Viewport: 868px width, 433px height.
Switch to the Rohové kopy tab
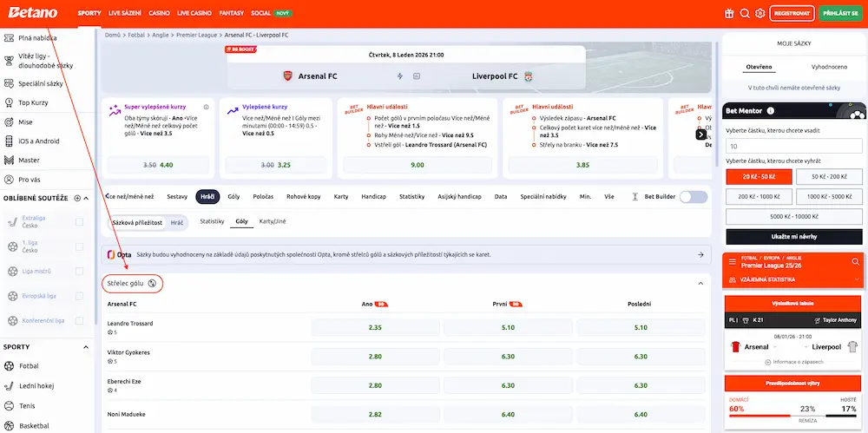tap(303, 197)
